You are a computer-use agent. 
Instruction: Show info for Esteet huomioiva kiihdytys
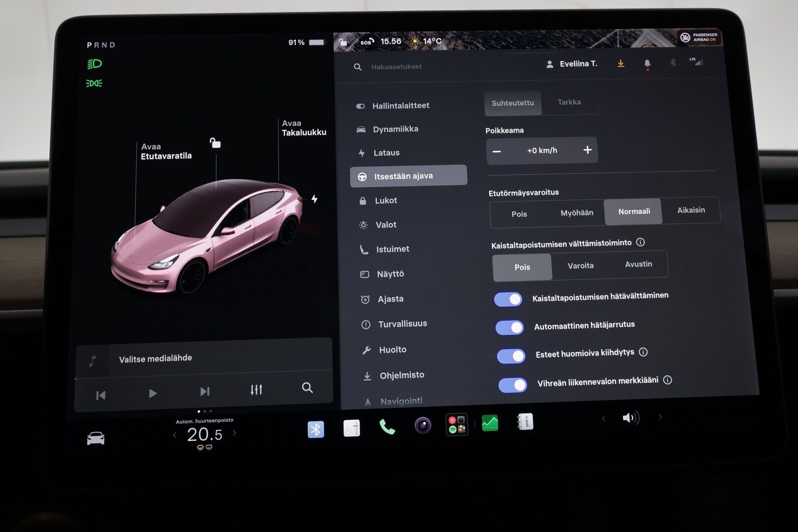click(643, 352)
